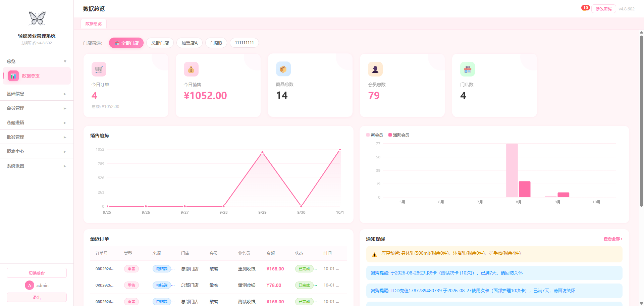Click the package box icon for 商品总数
Viewport: 644px width, 306px height.
(283, 69)
